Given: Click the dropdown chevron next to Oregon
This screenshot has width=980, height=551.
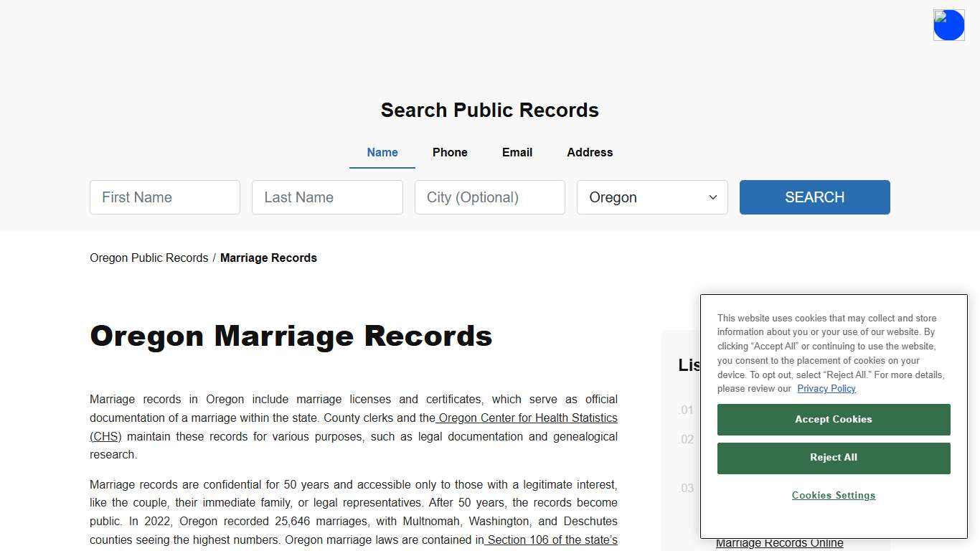Looking at the screenshot, I should coord(712,197).
